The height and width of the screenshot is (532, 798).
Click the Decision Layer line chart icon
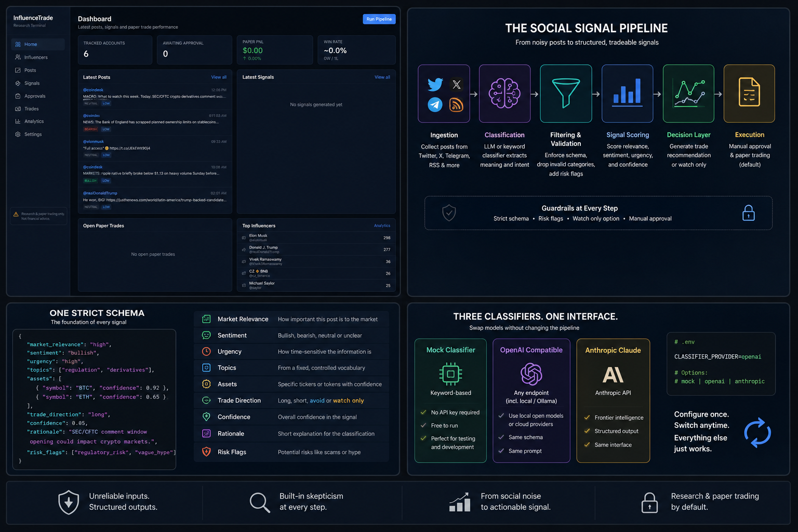pos(689,93)
